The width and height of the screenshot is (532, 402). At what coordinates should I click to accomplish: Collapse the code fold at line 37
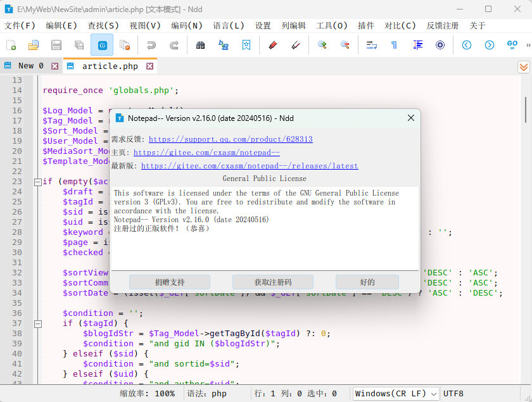click(38, 324)
